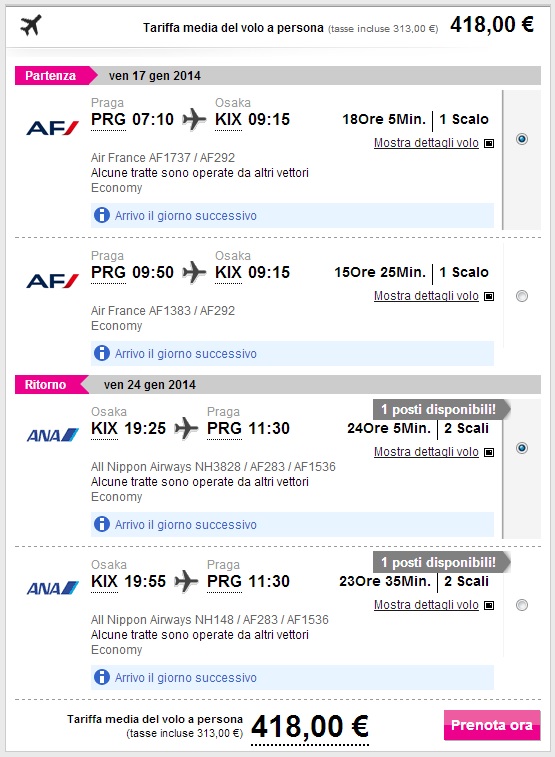Click the Air France logo for the 09:50 flight
Viewport: 555px width, 757px height.
[x=52, y=281]
